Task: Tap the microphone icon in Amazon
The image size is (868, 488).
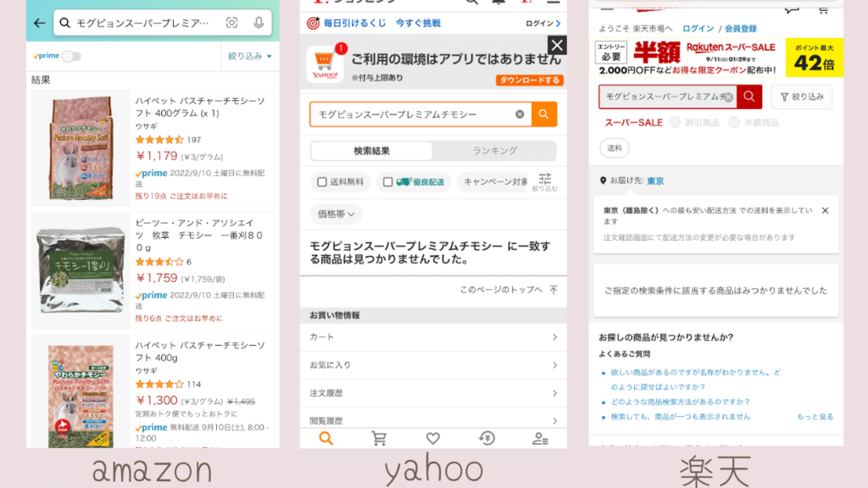Action: (259, 23)
